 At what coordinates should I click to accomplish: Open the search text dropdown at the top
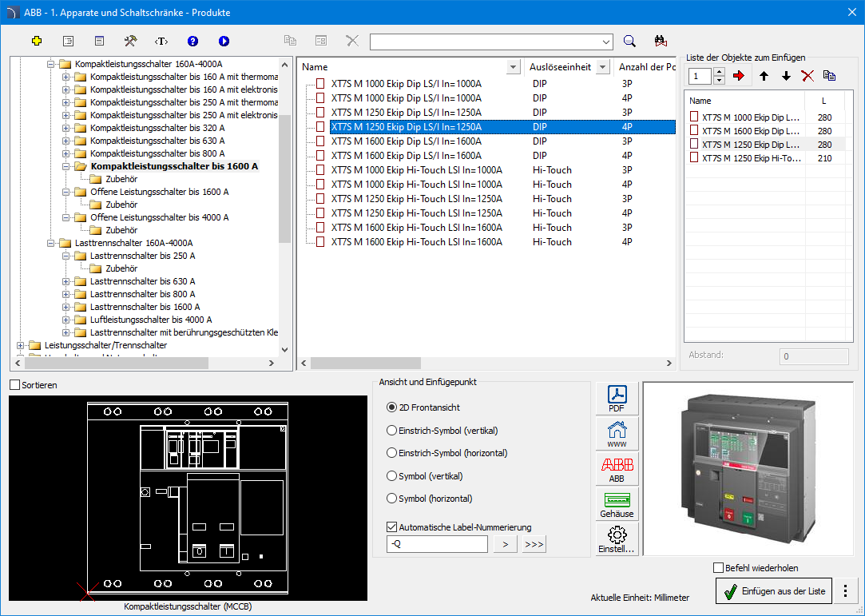(x=605, y=42)
